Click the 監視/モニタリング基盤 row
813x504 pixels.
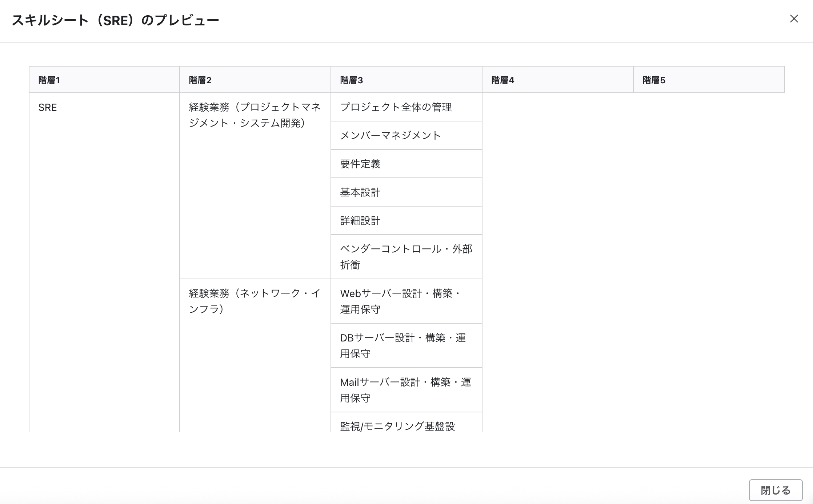coord(397,425)
